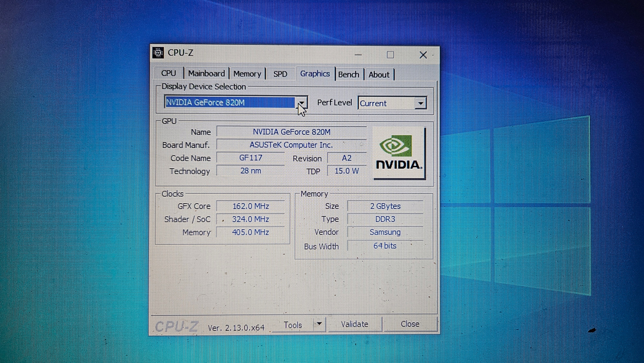
Task: Click the Tools button
Action: pos(293,325)
